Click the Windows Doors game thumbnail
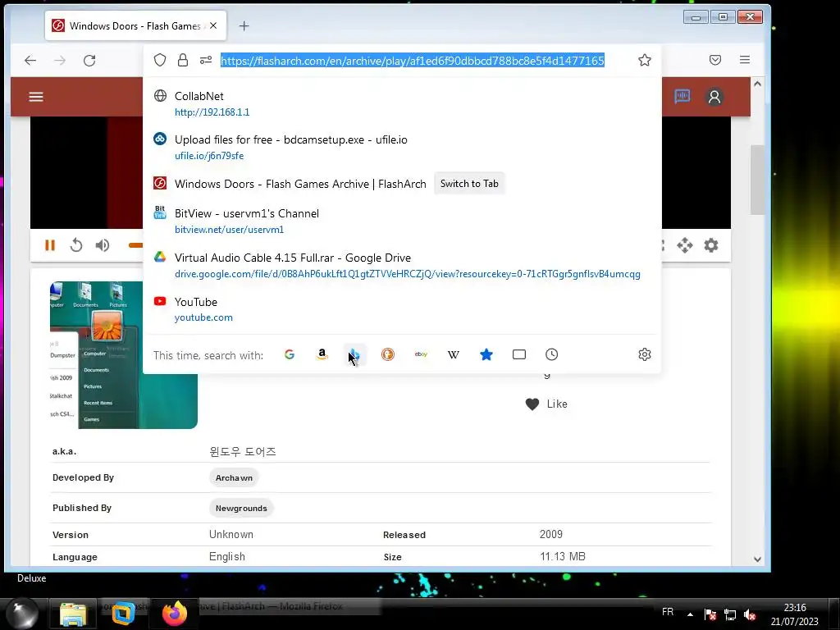 coord(124,355)
